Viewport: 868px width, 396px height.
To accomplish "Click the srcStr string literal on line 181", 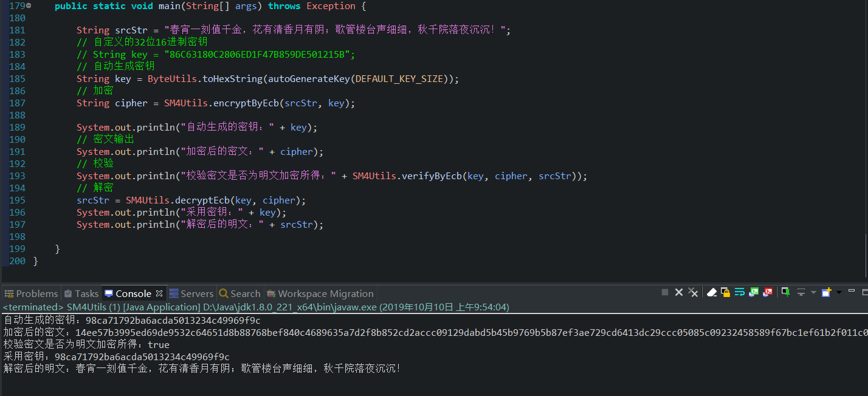I will coord(336,30).
